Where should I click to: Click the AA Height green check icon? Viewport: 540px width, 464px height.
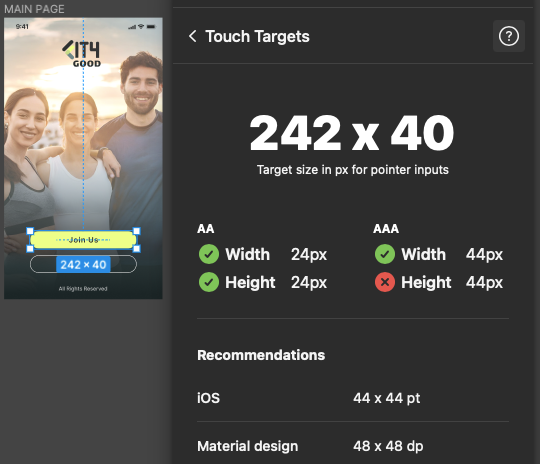[x=209, y=282]
